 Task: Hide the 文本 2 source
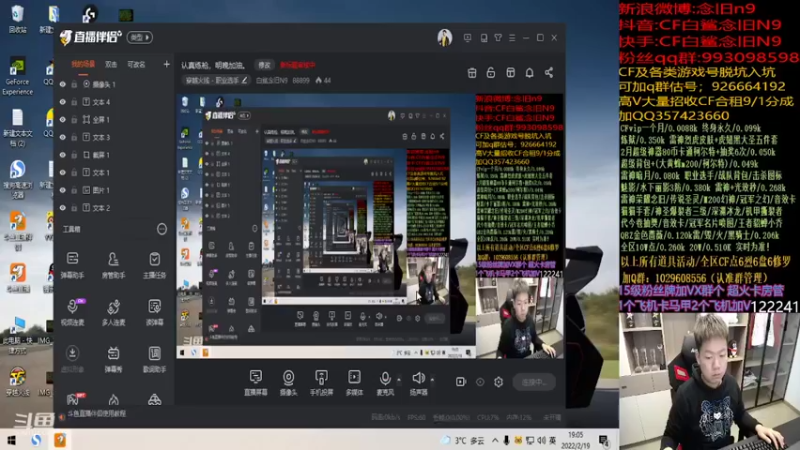(63, 208)
